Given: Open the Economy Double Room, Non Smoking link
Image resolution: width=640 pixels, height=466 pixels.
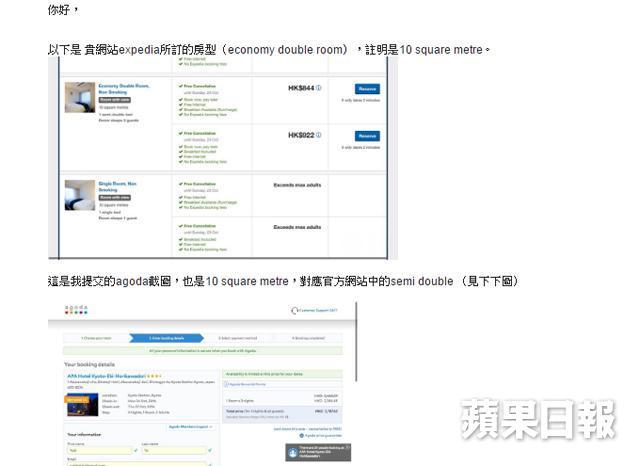Looking at the screenshot, I should pyautogui.click(x=124, y=89).
